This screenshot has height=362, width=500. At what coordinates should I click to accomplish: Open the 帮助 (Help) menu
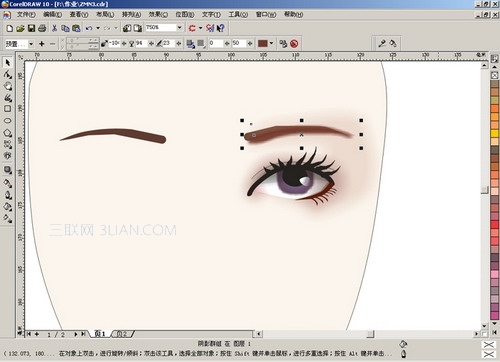click(x=293, y=14)
